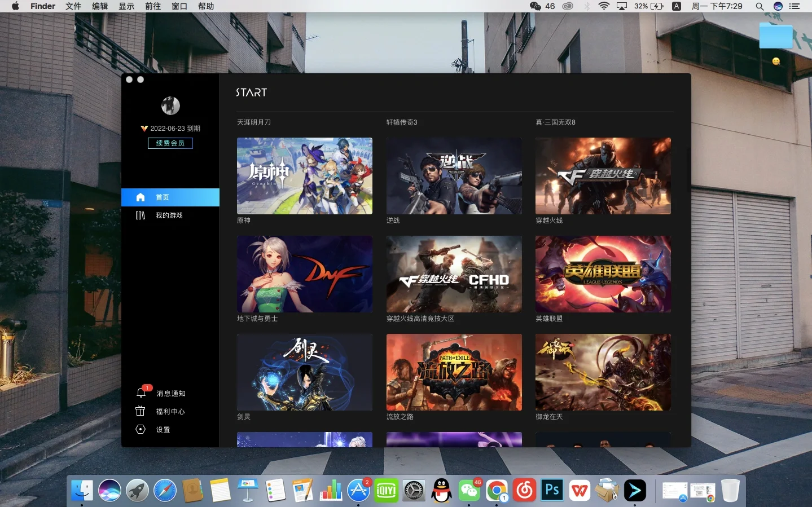The width and height of the screenshot is (812, 507).
Task: Open the Notification Center icon
Action: (x=795, y=6)
